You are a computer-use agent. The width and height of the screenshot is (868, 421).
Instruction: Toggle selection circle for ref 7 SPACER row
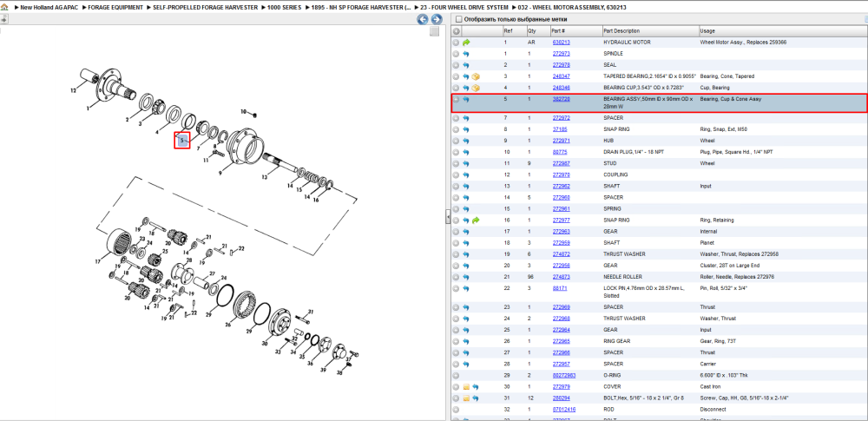coord(457,118)
